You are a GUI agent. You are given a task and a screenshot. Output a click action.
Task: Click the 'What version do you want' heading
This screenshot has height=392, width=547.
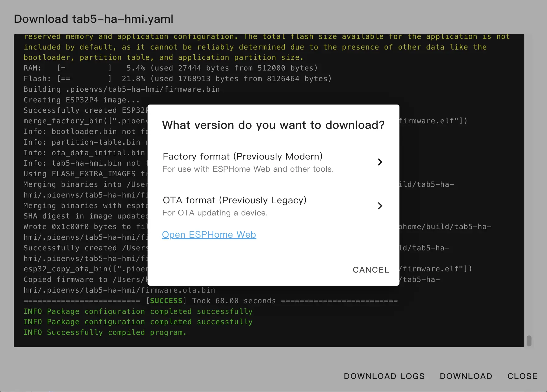273,125
